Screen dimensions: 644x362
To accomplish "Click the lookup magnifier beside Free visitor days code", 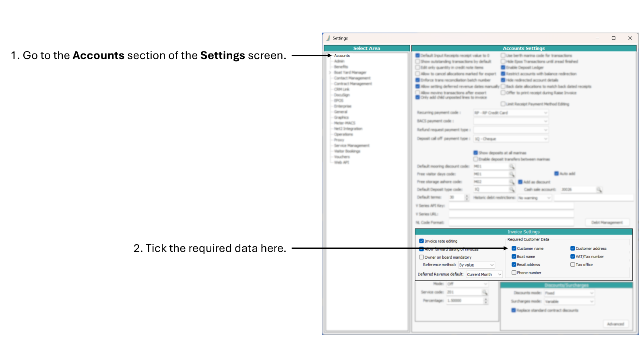I will [x=512, y=174].
